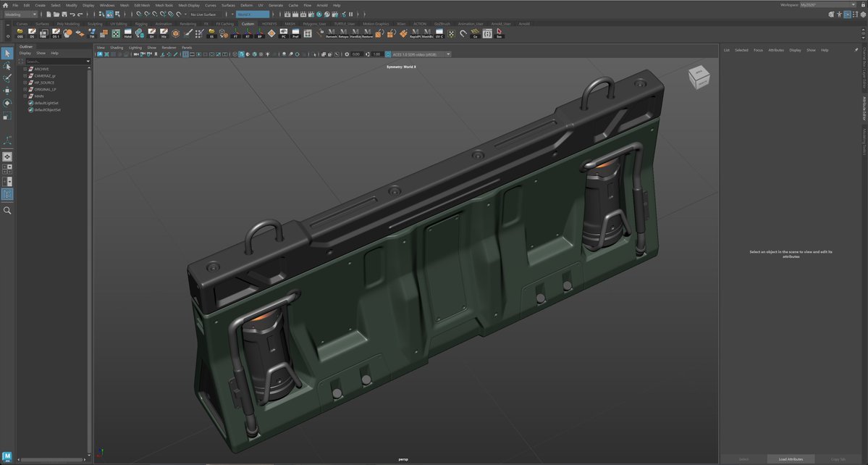Click the Outliner search field
Viewport: 868px width, 465px height.
click(55, 62)
